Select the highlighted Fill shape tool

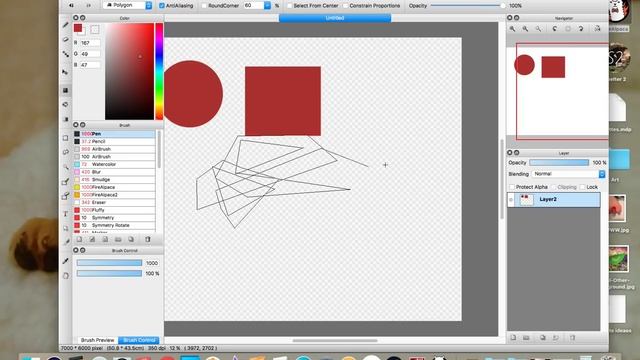[65, 90]
